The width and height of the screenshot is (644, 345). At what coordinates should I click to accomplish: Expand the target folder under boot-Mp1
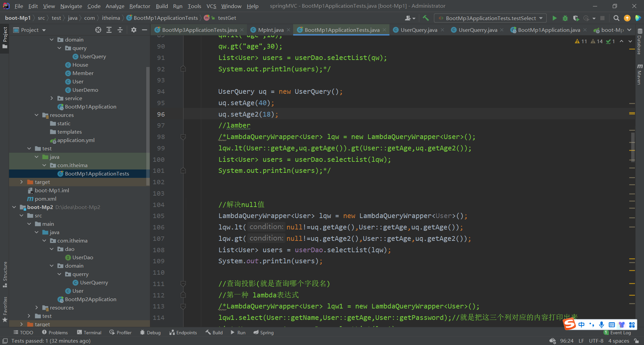(21, 182)
